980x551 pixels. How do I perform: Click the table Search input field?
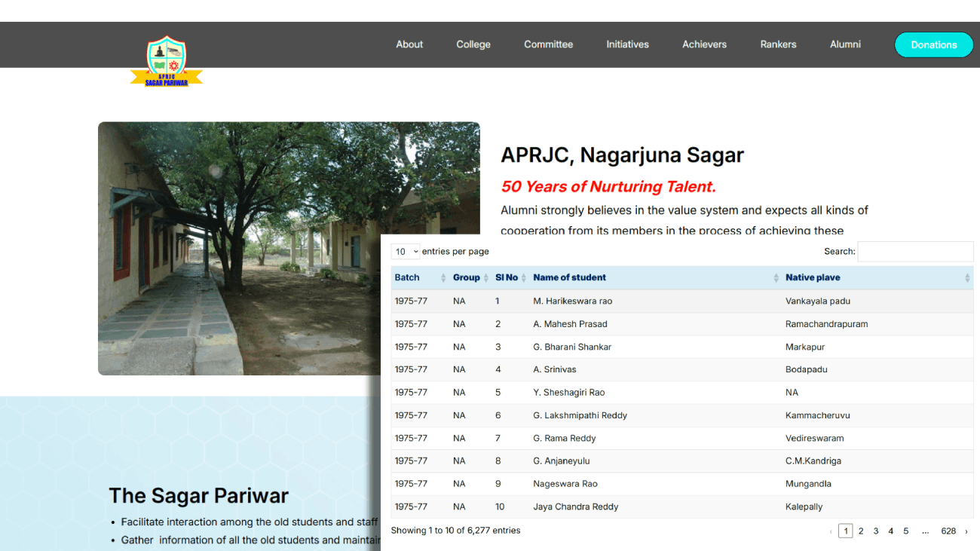pos(915,252)
